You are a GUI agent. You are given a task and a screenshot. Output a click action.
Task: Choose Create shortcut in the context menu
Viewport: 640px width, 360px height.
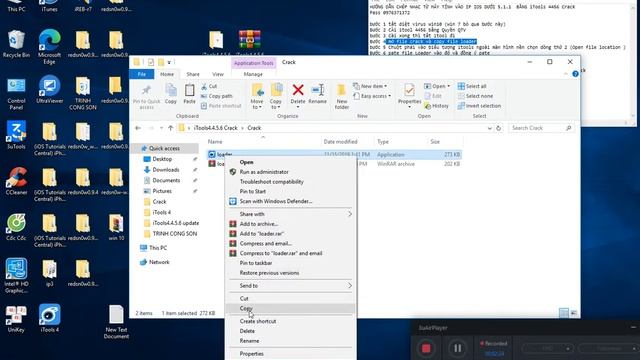click(290, 321)
